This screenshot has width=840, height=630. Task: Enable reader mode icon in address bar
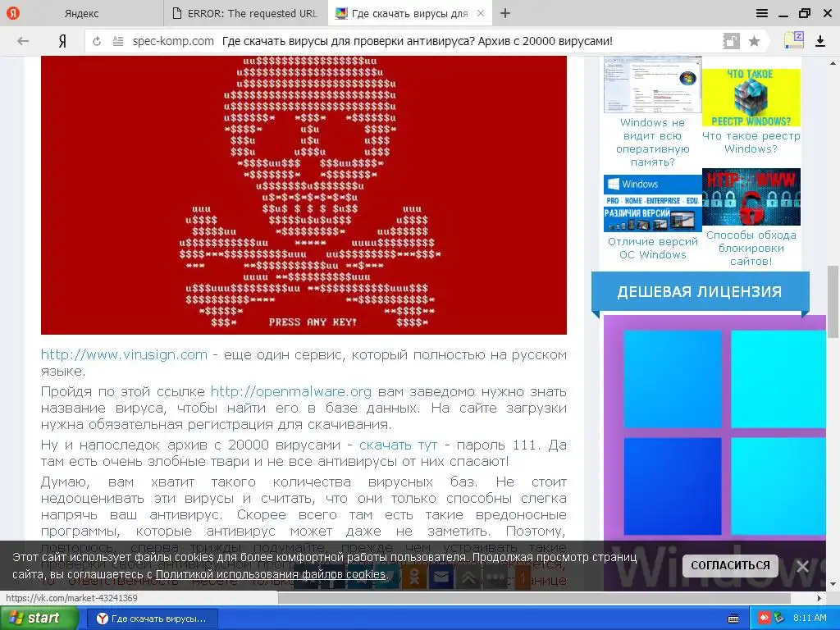coord(118,41)
